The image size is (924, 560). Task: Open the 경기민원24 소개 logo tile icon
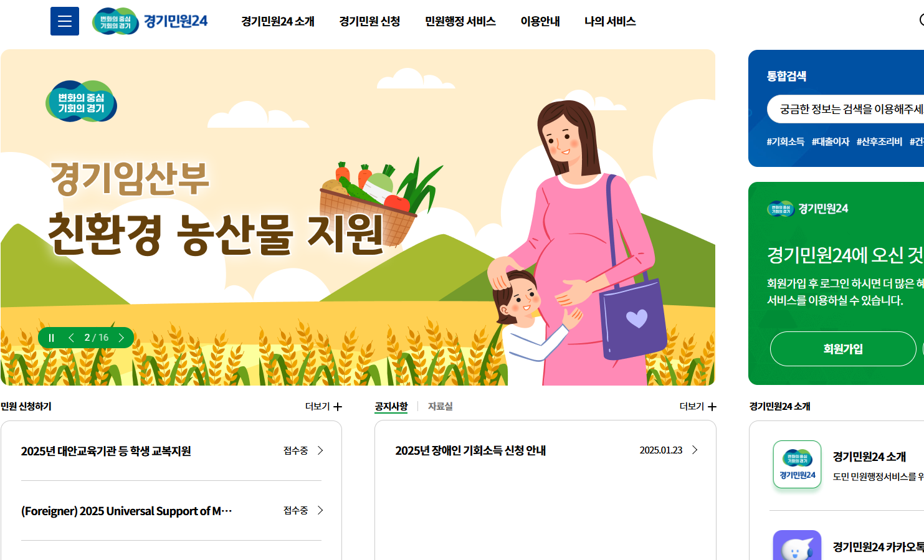(x=797, y=465)
